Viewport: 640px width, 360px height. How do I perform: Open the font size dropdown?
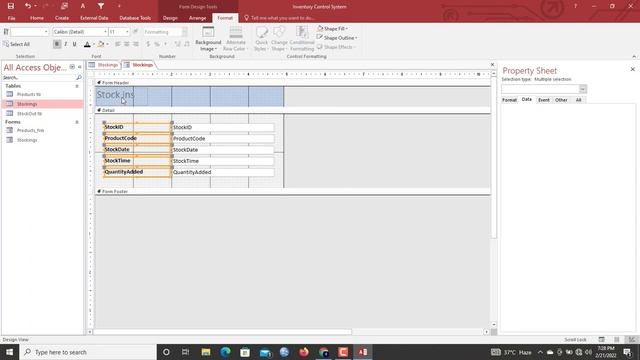coord(127,31)
